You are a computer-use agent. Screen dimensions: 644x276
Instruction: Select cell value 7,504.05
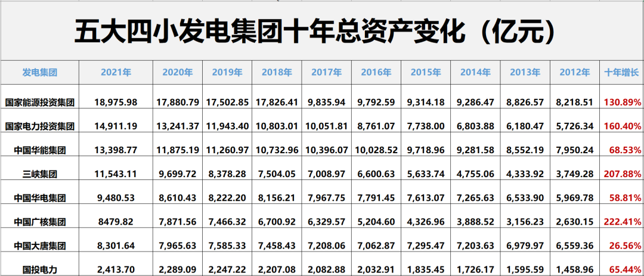point(277,173)
